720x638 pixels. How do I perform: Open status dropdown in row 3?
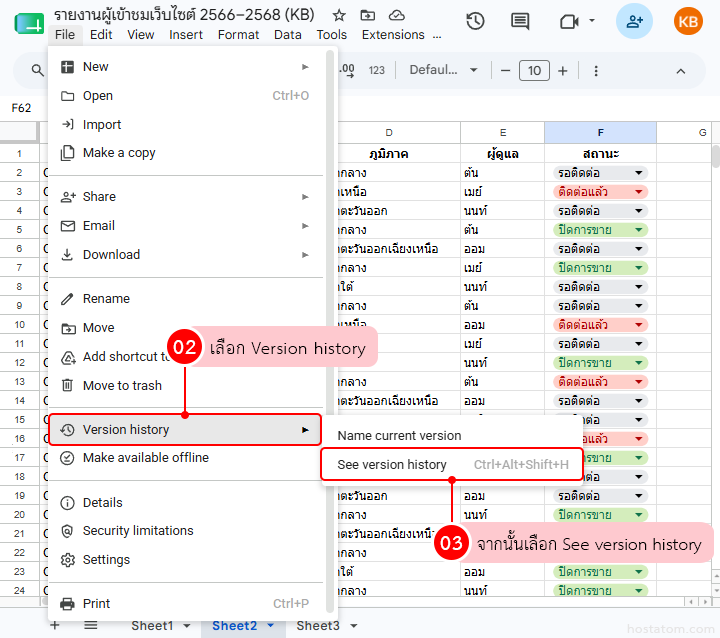pyautogui.click(x=638, y=192)
